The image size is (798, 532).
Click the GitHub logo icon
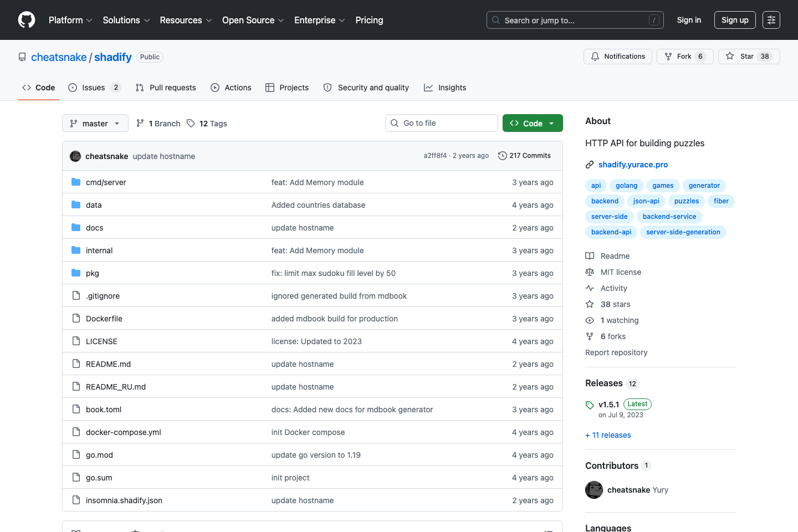(26, 20)
